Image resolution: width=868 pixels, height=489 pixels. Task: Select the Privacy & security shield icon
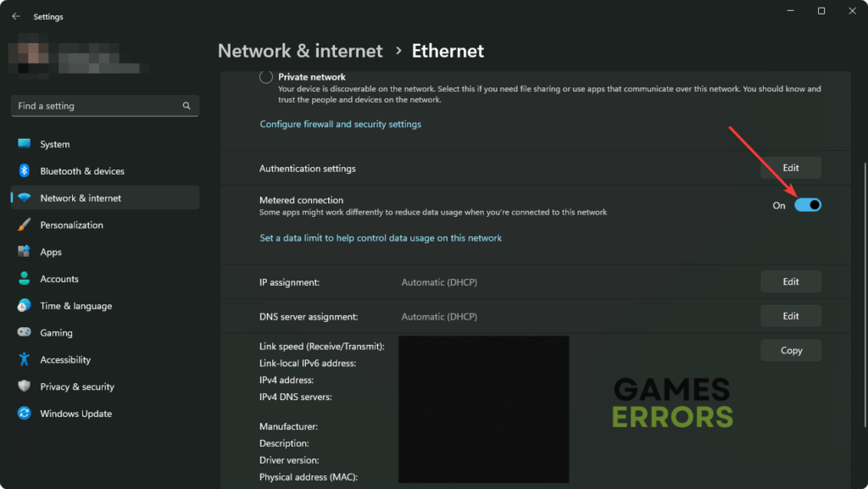point(25,386)
